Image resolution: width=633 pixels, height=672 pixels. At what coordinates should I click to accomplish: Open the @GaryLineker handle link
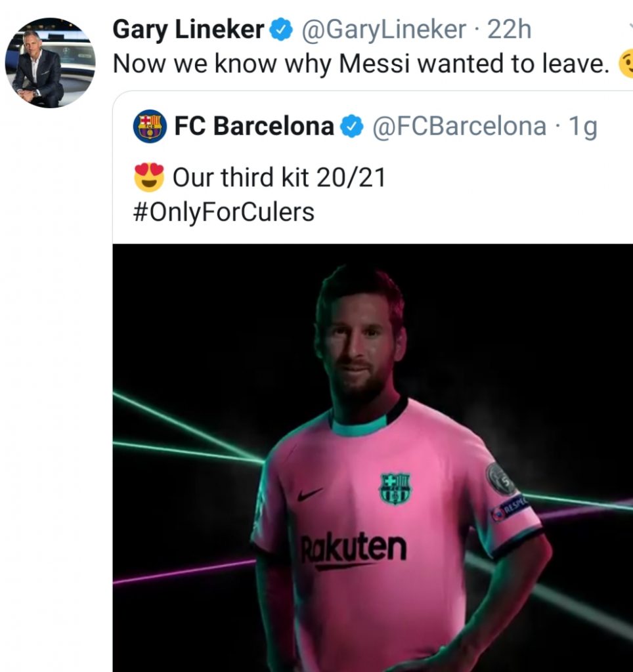384,30
